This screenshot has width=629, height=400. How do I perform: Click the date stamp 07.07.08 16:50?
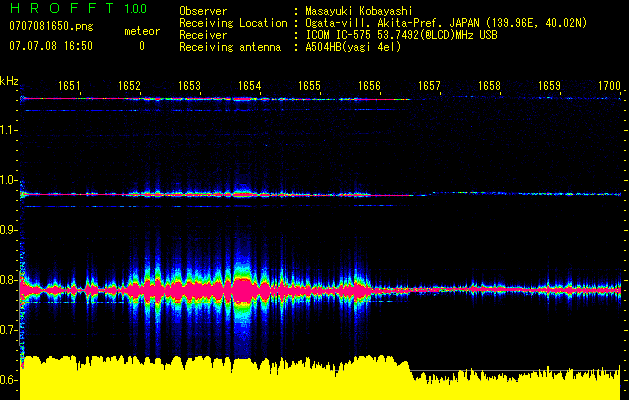click(51, 46)
